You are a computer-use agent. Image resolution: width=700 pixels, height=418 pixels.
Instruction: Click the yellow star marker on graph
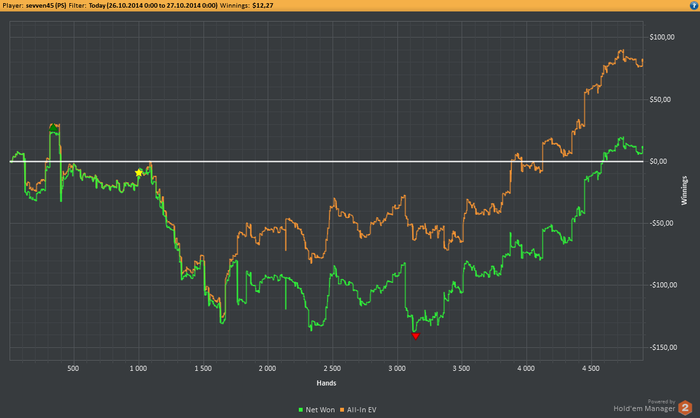(x=138, y=172)
